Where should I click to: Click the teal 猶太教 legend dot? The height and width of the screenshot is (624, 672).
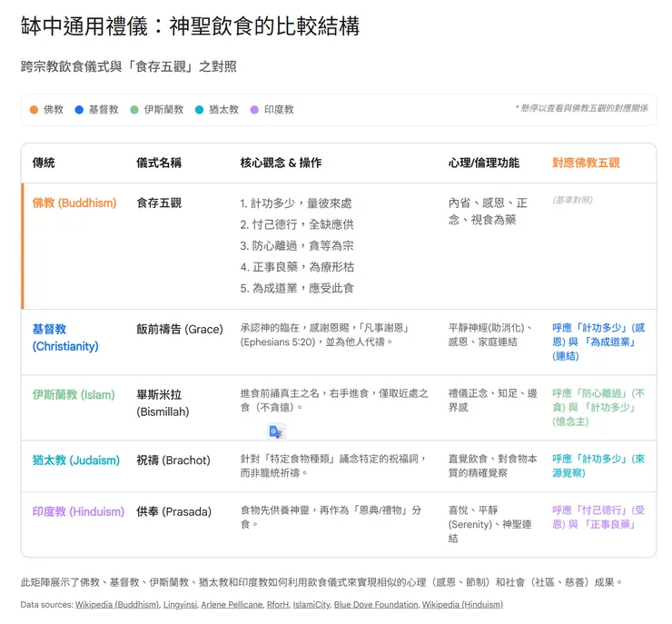199,110
